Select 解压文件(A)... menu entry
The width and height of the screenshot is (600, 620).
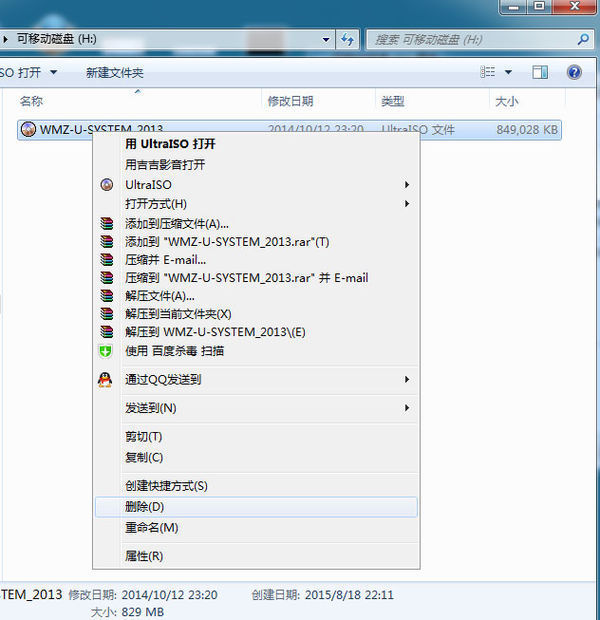coord(256,296)
